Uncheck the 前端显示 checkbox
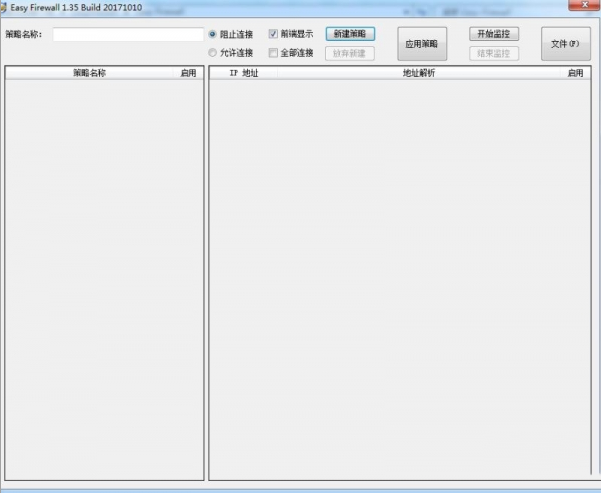This screenshot has height=493, width=601. tap(273, 34)
